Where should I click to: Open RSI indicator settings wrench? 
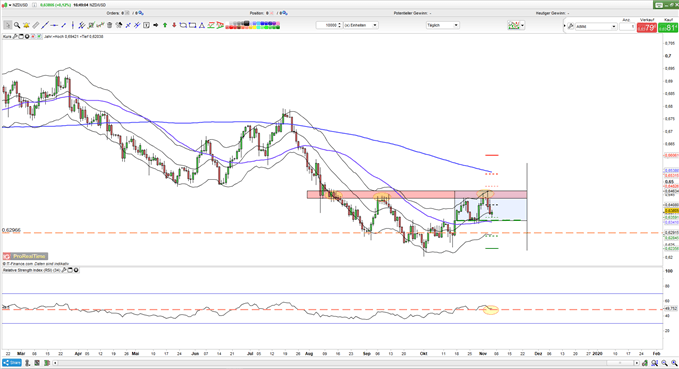64,270
